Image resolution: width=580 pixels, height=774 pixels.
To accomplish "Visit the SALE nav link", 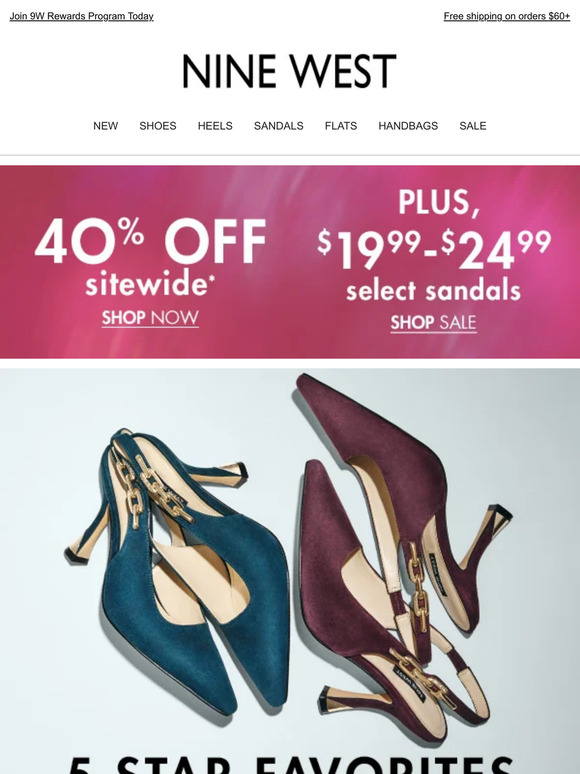I will pyautogui.click(x=472, y=126).
